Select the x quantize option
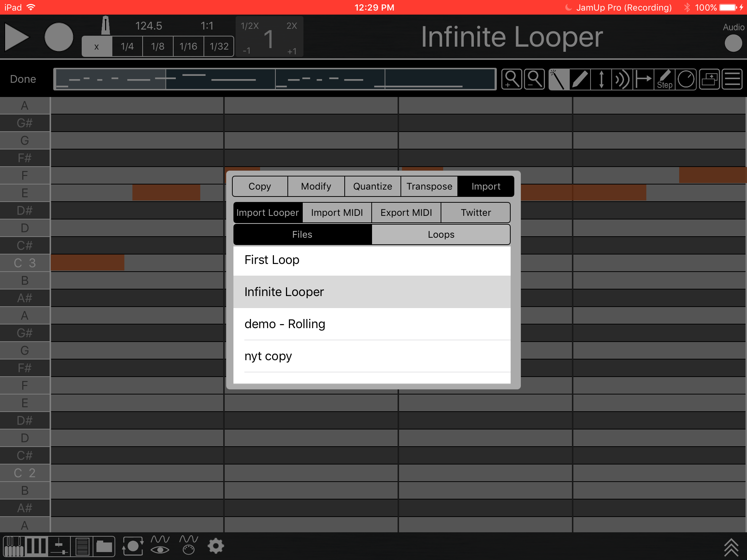This screenshot has height=560, width=747. (97, 46)
